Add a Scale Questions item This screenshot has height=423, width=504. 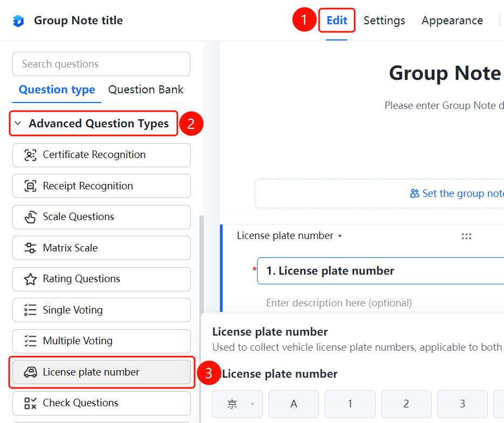[101, 217]
